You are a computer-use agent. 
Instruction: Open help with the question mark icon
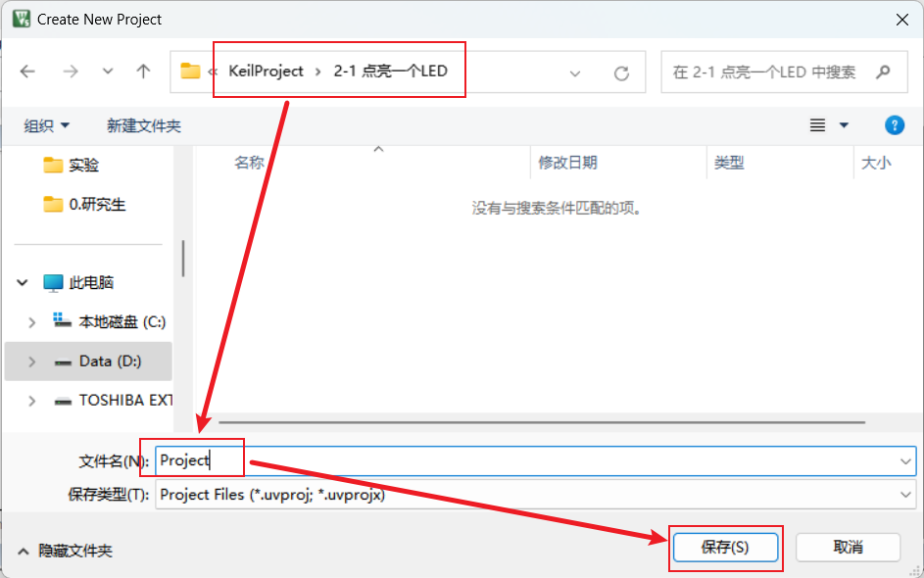click(894, 125)
